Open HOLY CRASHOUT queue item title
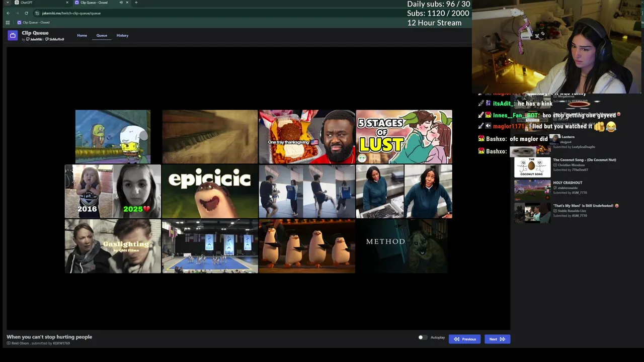 (568, 183)
